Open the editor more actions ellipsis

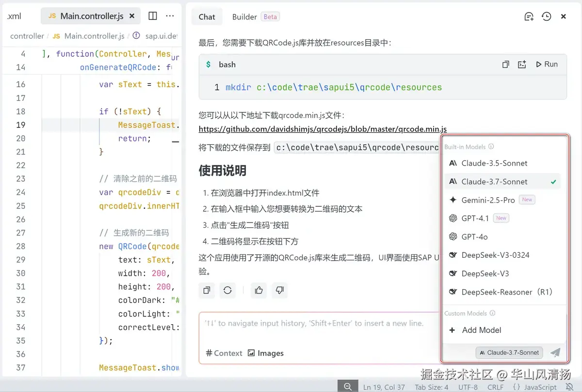pos(170,16)
